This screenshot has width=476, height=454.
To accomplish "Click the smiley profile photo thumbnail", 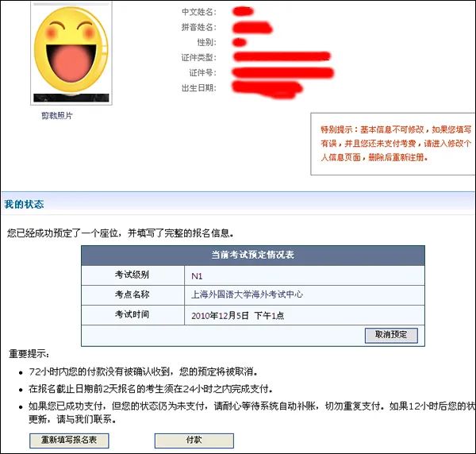I will (x=71, y=53).
